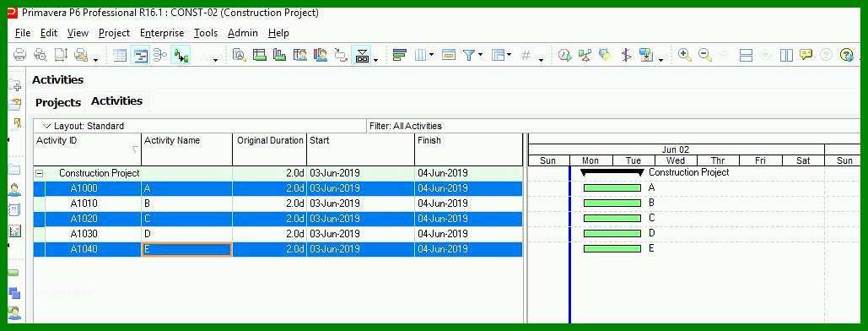This screenshot has height=331, width=868.
Task: Click the Level Resources icon
Action: (x=585, y=55)
